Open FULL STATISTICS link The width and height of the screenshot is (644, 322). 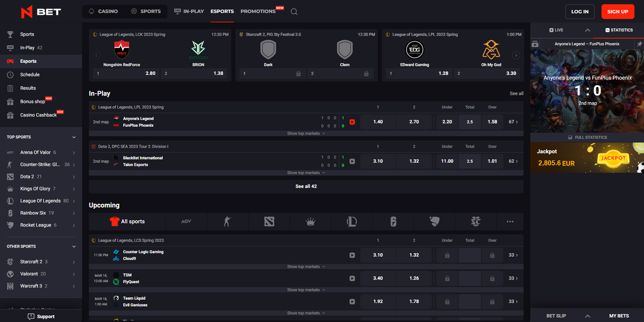click(587, 137)
